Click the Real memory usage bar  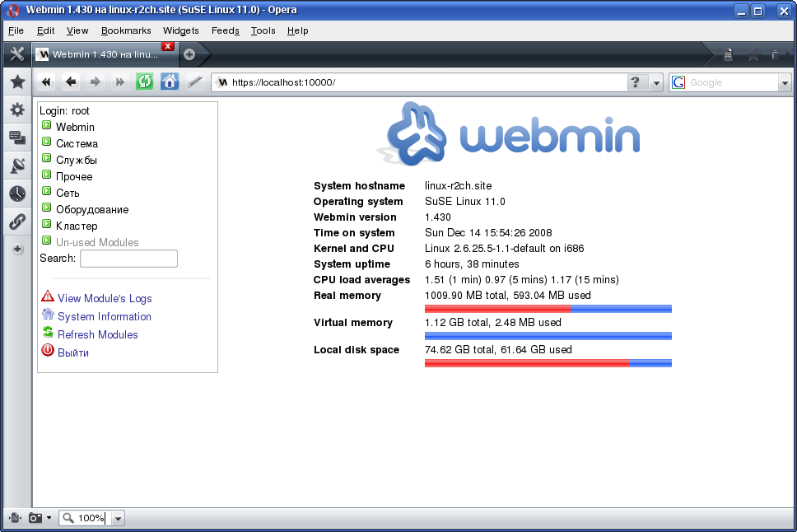(x=548, y=309)
